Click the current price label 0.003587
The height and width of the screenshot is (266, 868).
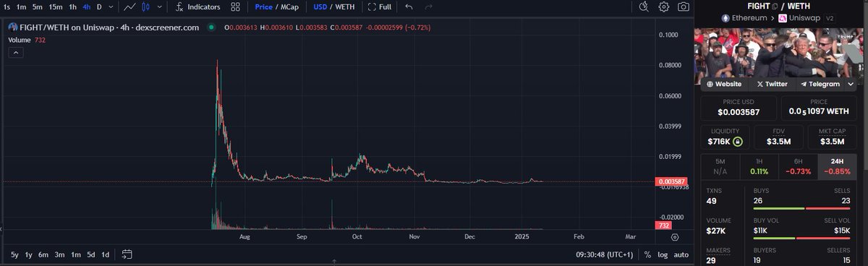point(671,181)
